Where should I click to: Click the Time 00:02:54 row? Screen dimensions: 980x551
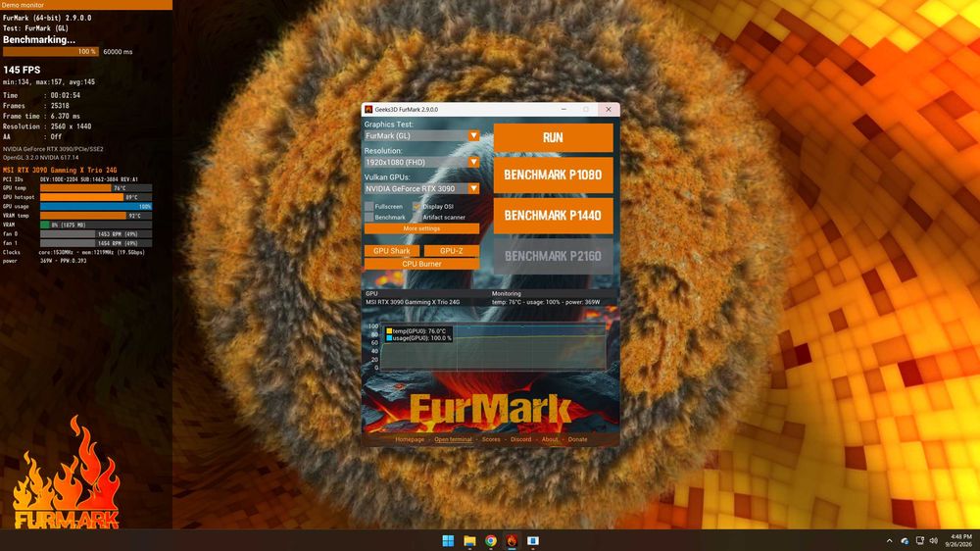coord(42,96)
